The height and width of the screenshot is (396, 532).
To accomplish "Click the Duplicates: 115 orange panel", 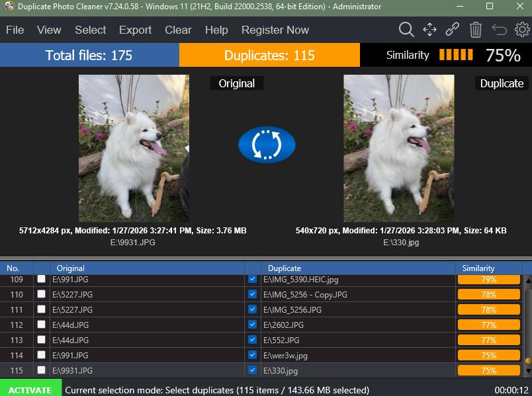I will pyautogui.click(x=269, y=55).
